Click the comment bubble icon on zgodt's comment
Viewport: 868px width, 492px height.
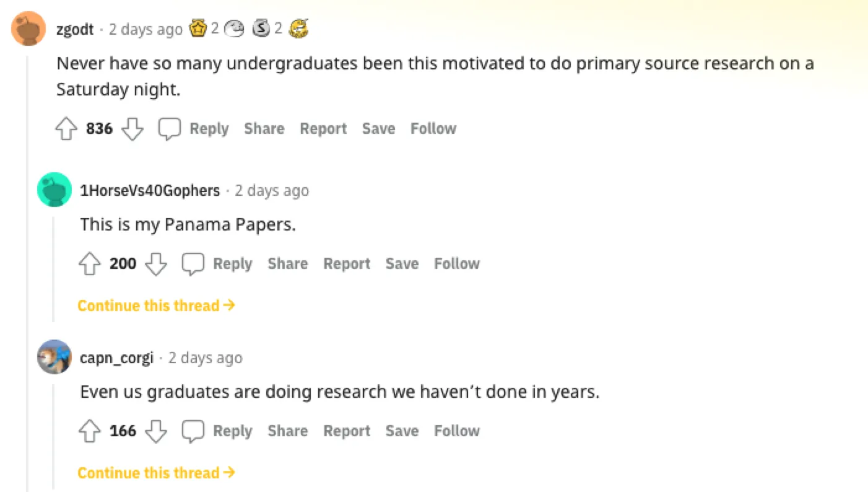[x=169, y=129]
